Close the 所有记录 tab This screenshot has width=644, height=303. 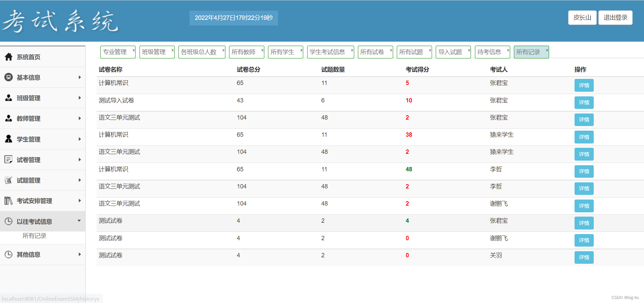point(547,50)
